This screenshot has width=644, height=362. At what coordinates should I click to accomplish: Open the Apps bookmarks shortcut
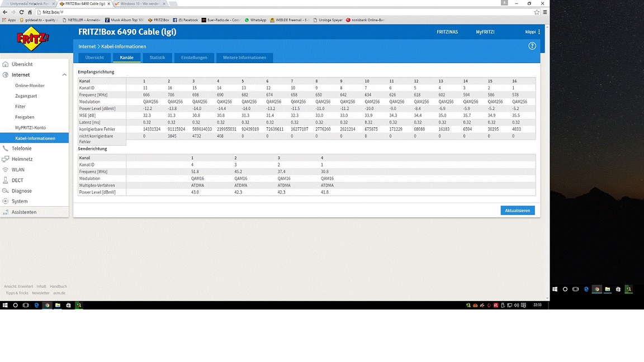(9, 20)
